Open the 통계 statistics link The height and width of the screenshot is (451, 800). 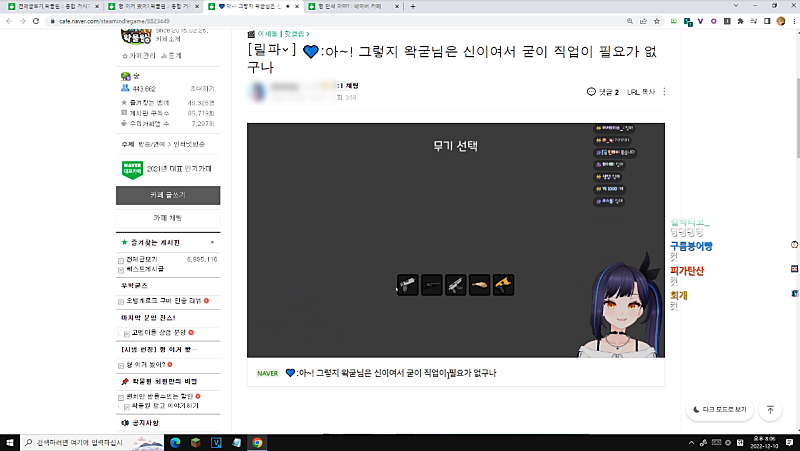point(171,56)
